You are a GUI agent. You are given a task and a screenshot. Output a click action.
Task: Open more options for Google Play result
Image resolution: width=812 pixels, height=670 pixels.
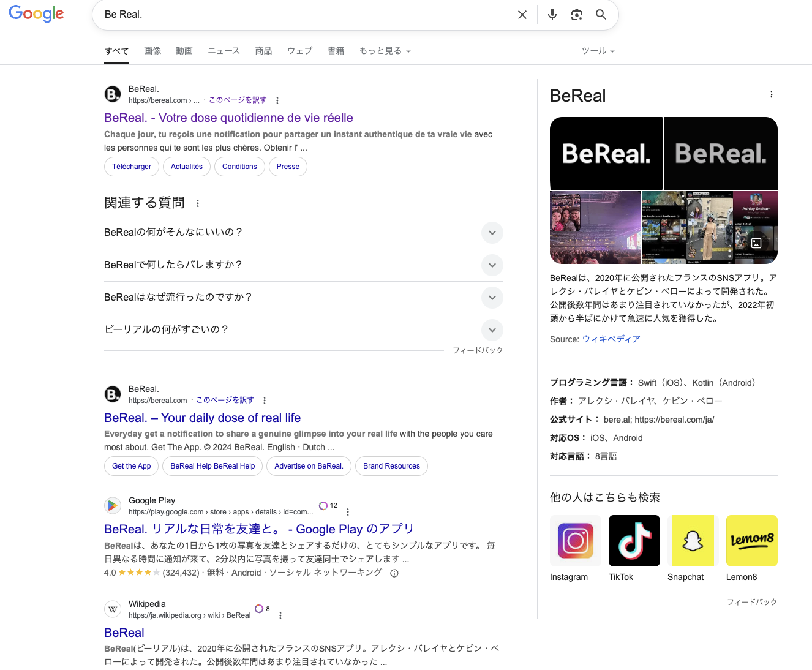[348, 512]
